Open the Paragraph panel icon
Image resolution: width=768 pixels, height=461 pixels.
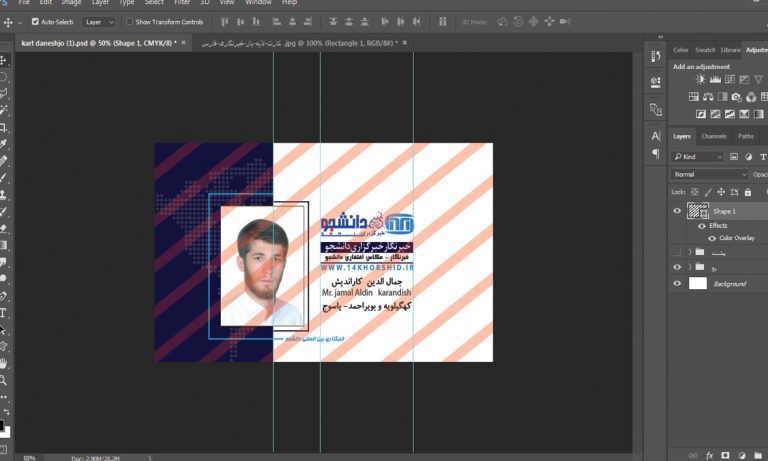pyautogui.click(x=656, y=154)
